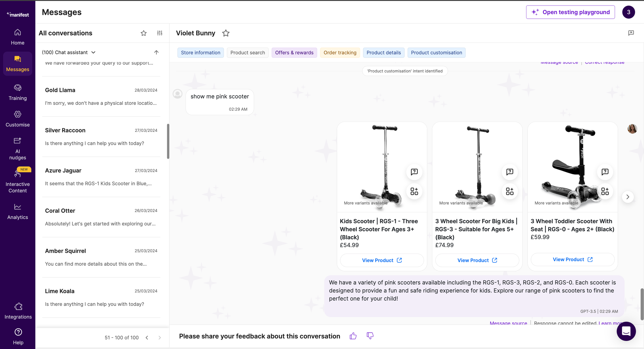Open conversation filter options
The height and width of the screenshot is (349, 644).
(160, 33)
